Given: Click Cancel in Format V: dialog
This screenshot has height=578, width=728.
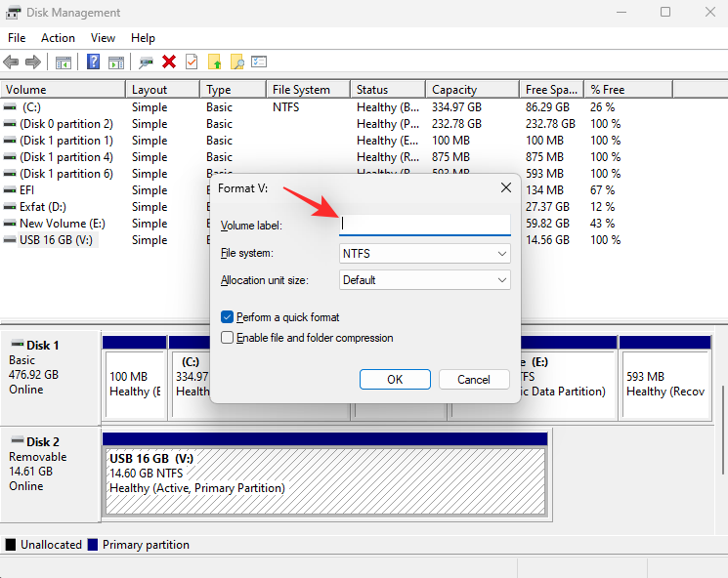Looking at the screenshot, I should coord(474,380).
